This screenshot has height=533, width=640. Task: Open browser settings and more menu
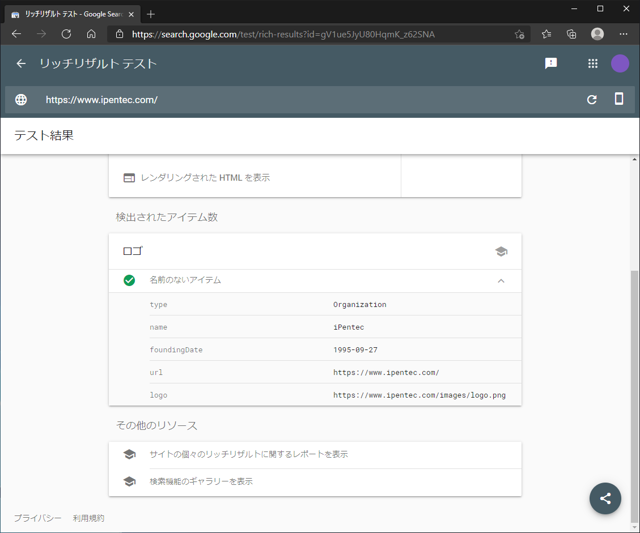pyautogui.click(x=623, y=34)
